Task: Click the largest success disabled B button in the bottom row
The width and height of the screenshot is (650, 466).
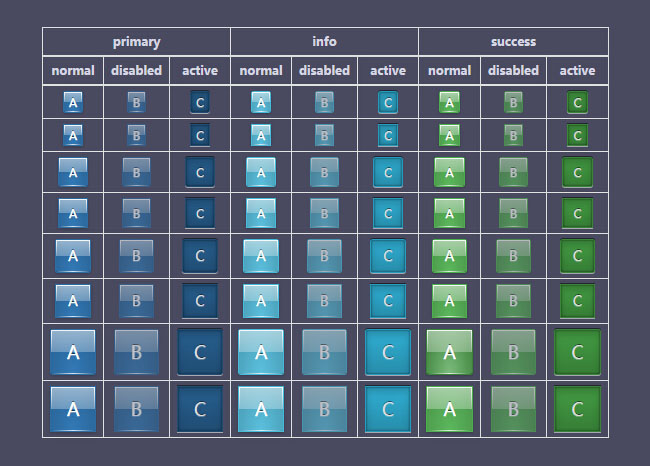Action: coord(513,409)
